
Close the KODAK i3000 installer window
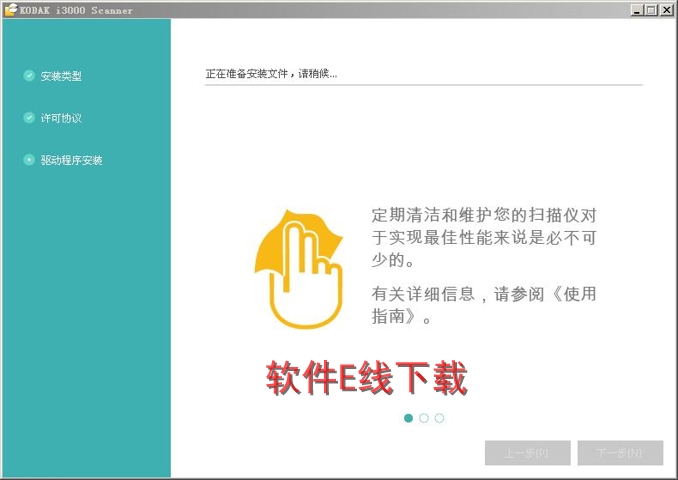(x=666, y=9)
